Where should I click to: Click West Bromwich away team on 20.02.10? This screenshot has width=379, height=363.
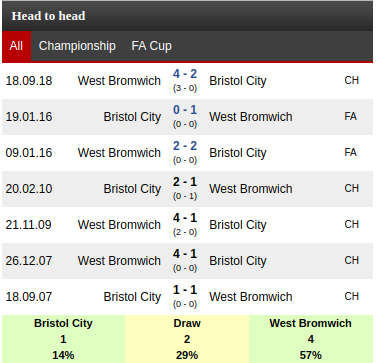click(x=251, y=189)
